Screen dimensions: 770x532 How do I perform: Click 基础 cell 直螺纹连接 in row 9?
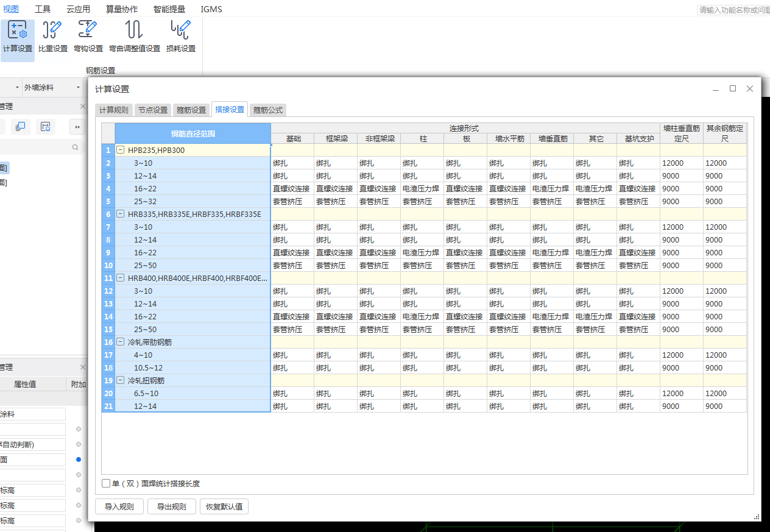pos(293,252)
